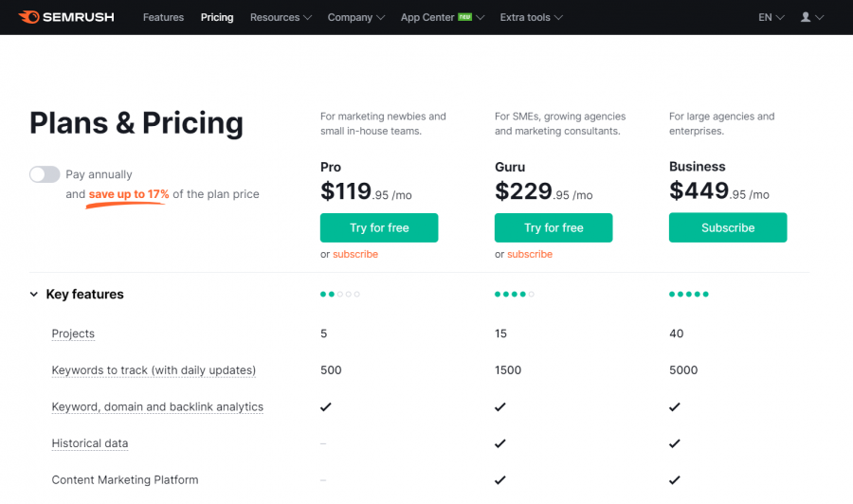Click Try for free under Pro
Viewport: 853px width, 504px height.
click(x=379, y=227)
